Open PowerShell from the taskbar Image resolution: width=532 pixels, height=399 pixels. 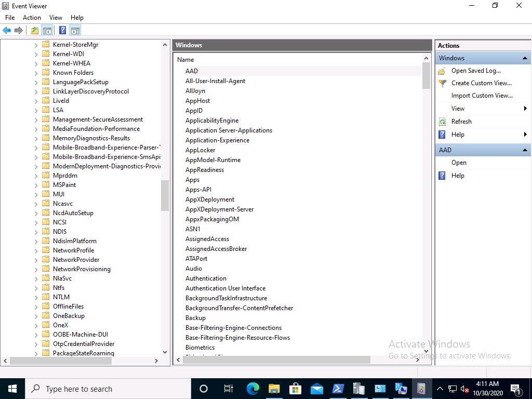338,389
